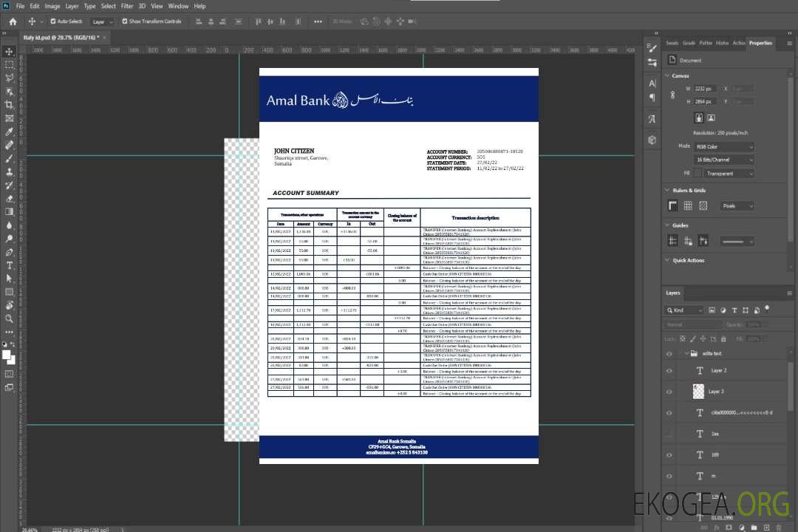This screenshot has height=532, width=798.
Task: Activate the Zoom tool in toolbar
Action: pyautogui.click(x=9, y=318)
